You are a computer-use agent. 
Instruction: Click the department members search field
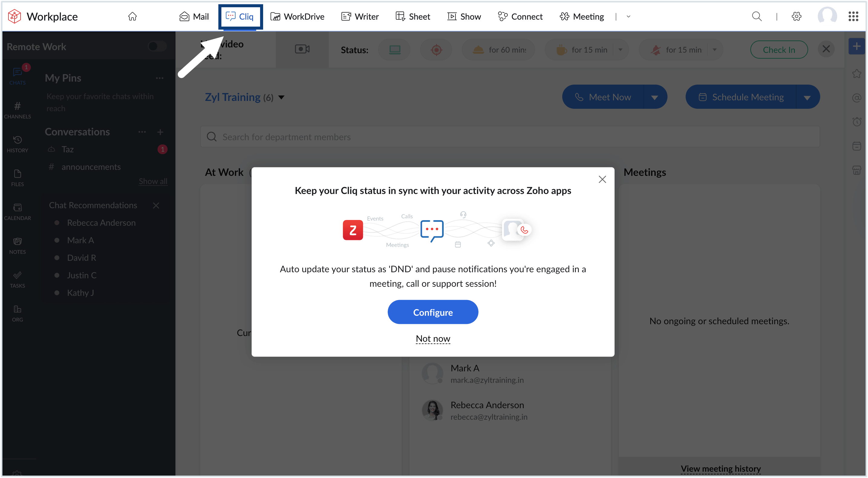(x=510, y=137)
